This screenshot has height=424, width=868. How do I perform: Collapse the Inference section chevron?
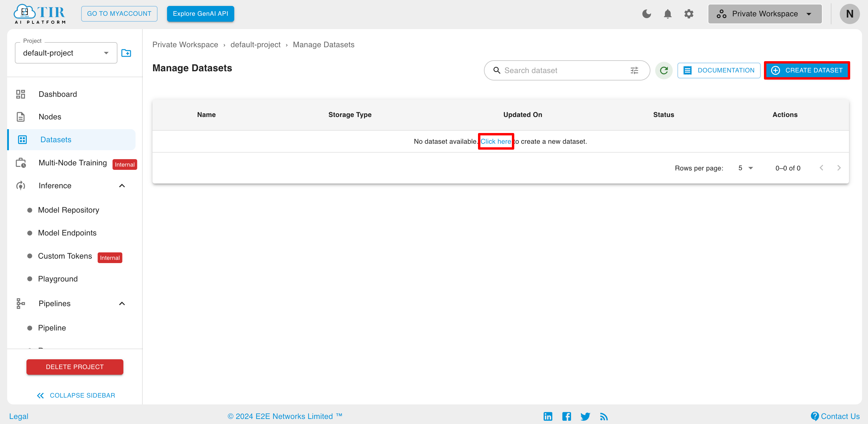pos(122,186)
